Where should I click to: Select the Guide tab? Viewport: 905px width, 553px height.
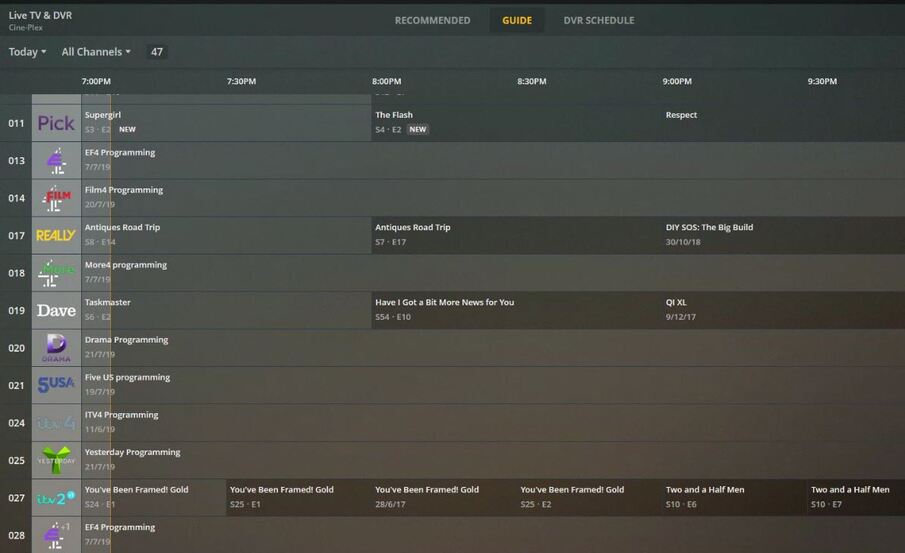pos(517,20)
